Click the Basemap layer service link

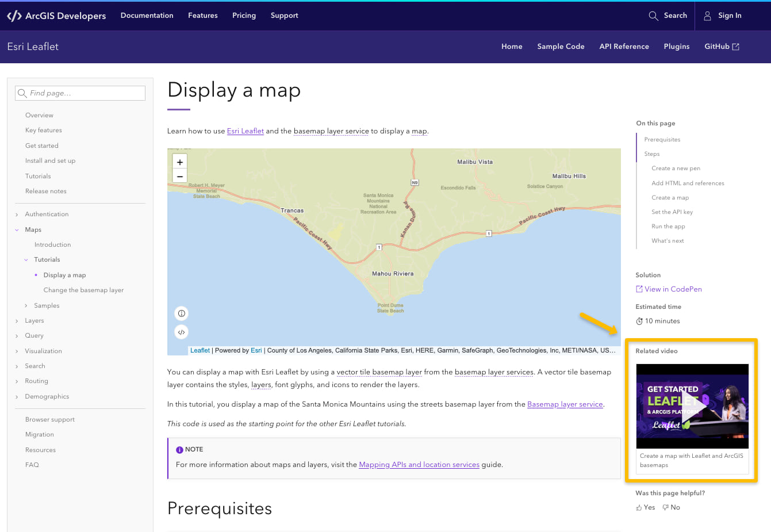pos(565,404)
